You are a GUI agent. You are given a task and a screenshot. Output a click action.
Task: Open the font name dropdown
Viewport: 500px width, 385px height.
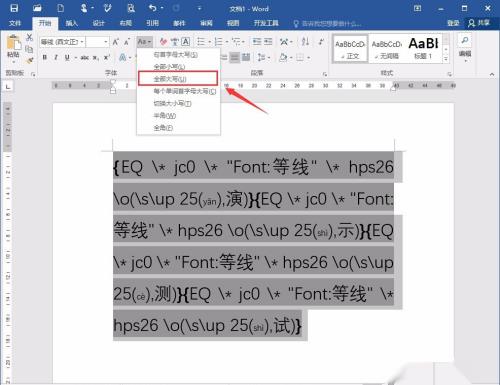[62, 42]
